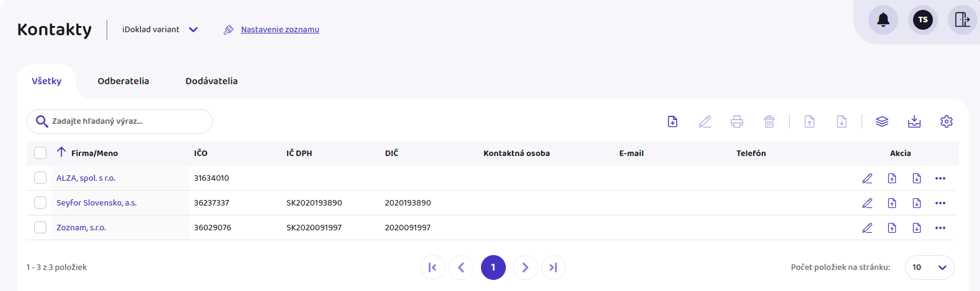This screenshot has width=980, height=291.
Task: Select the Seyfor Slovensko row checkbox
Action: tap(40, 203)
